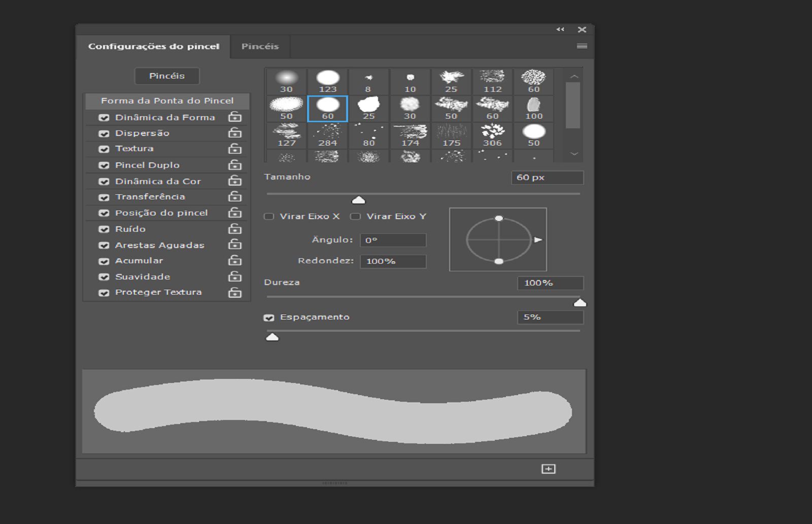This screenshot has width=812, height=524.
Task: Toggle the Dinâmica da Cor checkbox
Action: (104, 182)
